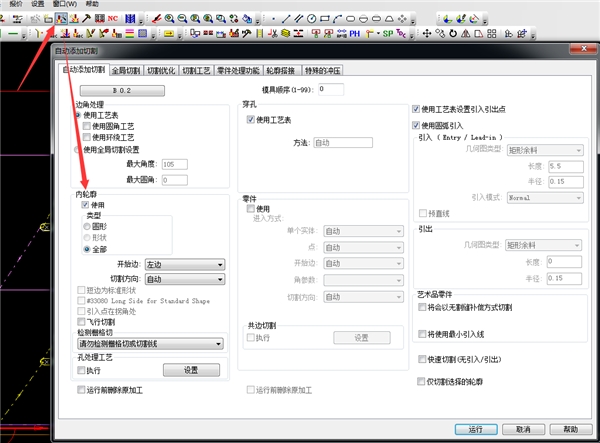Click the green SP toolbar icon

point(388,33)
